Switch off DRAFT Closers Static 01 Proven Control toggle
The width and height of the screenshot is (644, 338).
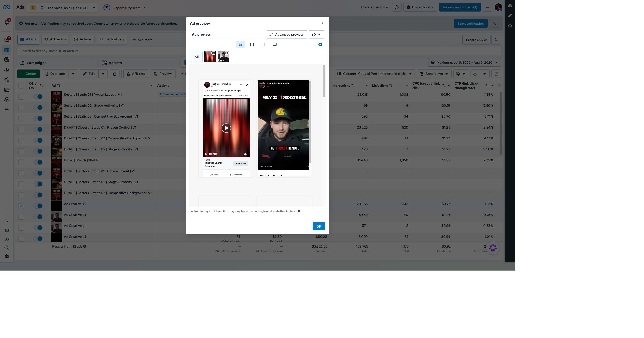click(38, 129)
